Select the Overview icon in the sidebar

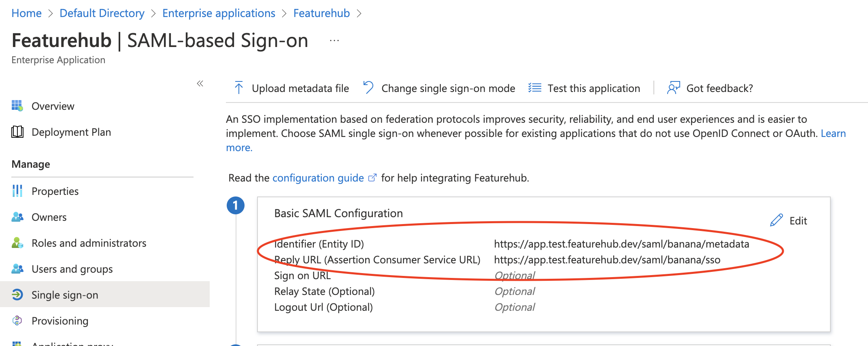coord(17,106)
